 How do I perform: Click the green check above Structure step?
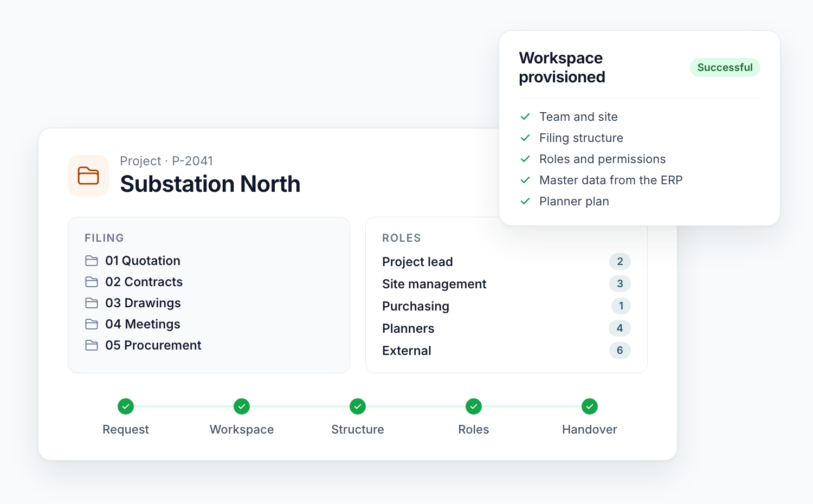358,406
